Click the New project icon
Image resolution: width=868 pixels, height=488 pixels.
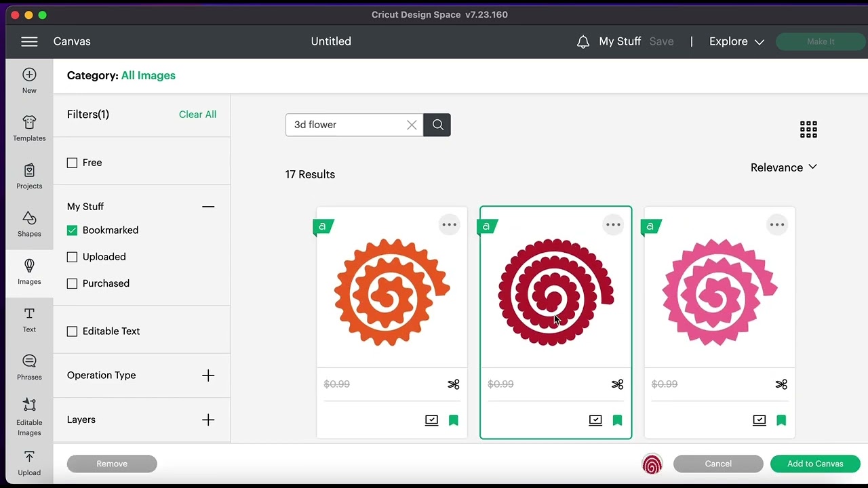[x=29, y=80]
